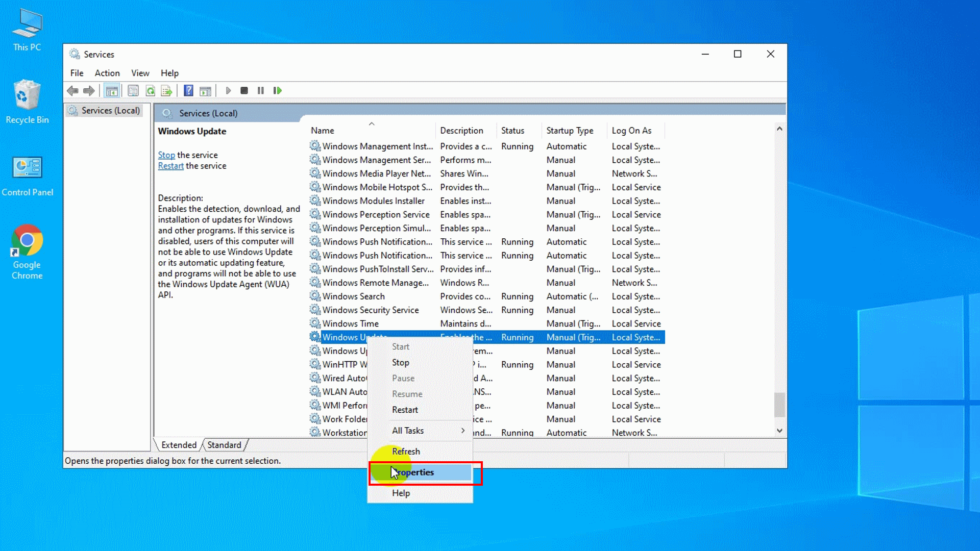Select Windows Security Service name
The width and height of the screenshot is (980, 551).
point(371,310)
